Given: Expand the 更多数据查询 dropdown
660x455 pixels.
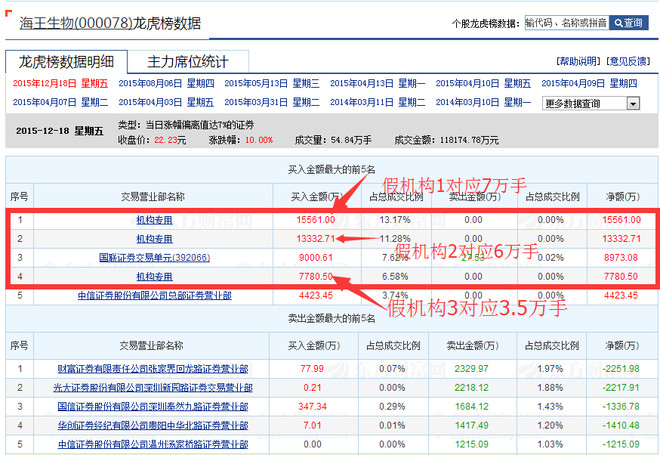Looking at the screenshot, I should click(x=591, y=104).
